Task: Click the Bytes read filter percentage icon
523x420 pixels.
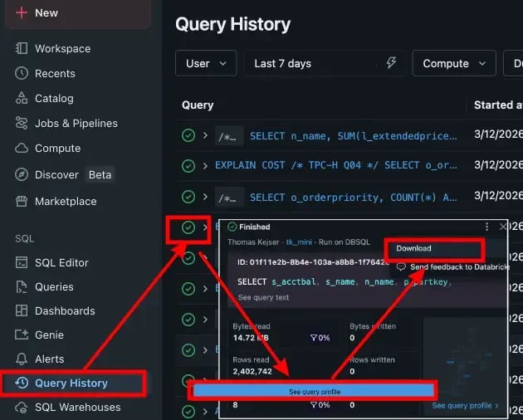Action: tap(314, 338)
